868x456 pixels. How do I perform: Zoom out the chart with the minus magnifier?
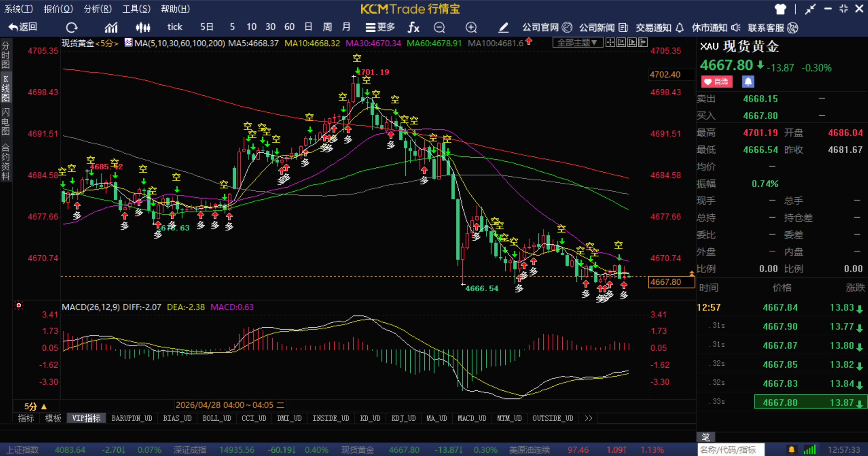[x=439, y=28]
